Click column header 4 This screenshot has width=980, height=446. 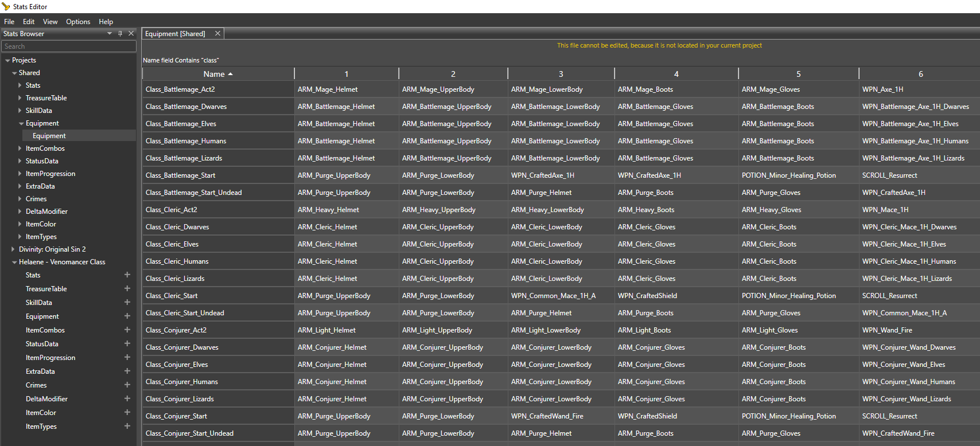[x=676, y=74]
